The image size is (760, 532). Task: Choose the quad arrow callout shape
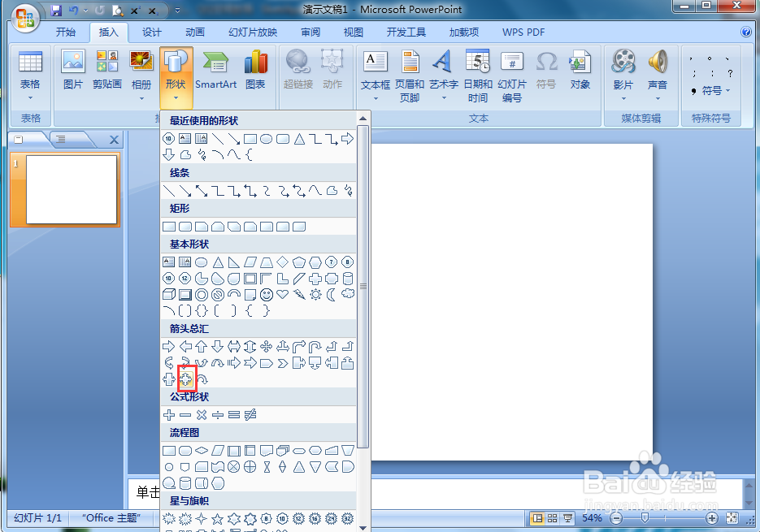tap(185, 379)
